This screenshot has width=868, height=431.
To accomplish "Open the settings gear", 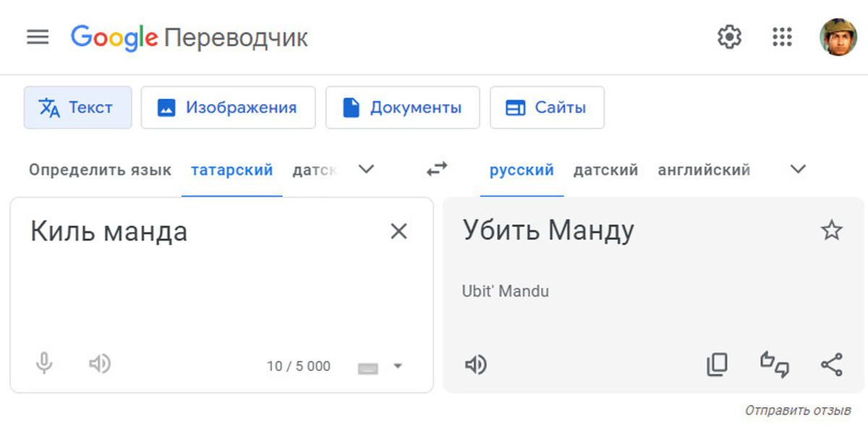I will (x=729, y=37).
